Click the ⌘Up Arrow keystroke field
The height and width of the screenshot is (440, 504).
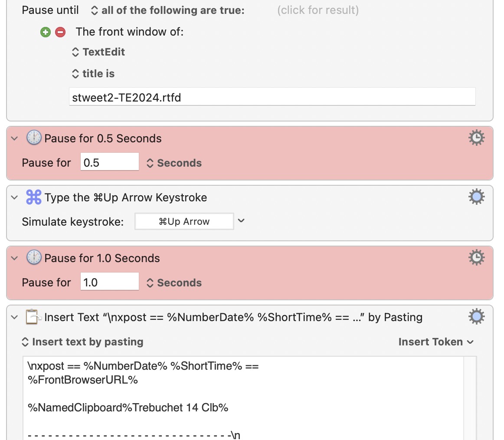tap(184, 221)
